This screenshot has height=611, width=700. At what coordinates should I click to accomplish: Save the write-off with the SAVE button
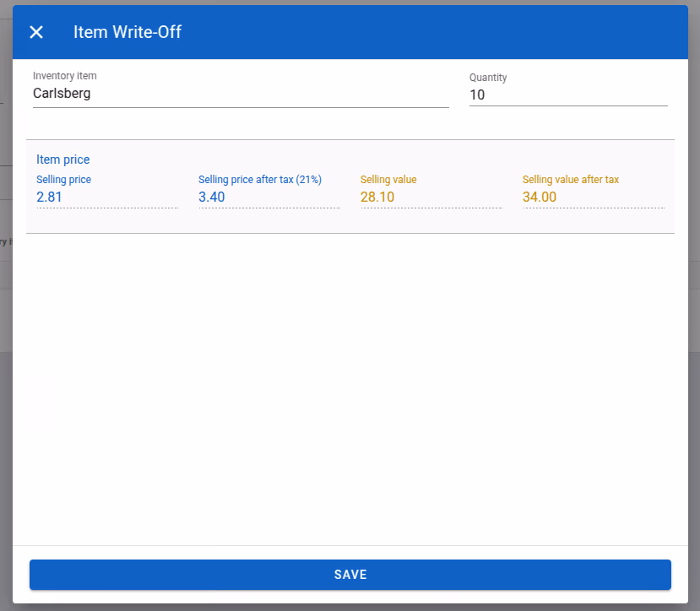350,575
